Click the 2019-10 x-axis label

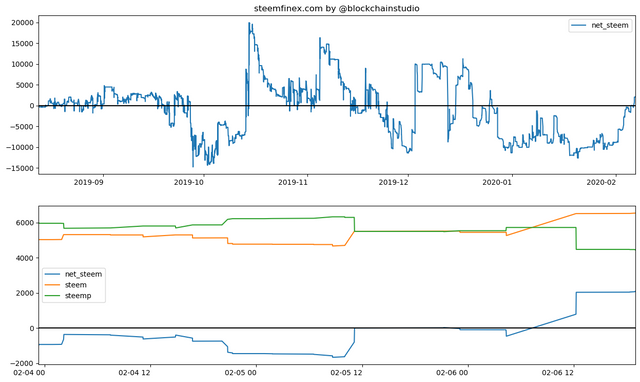point(189,182)
